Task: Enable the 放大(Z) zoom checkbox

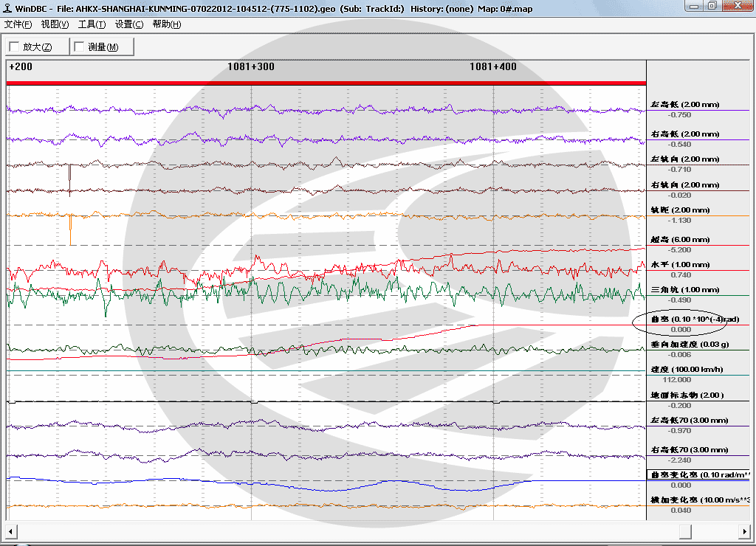Action: click(x=15, y=46)
